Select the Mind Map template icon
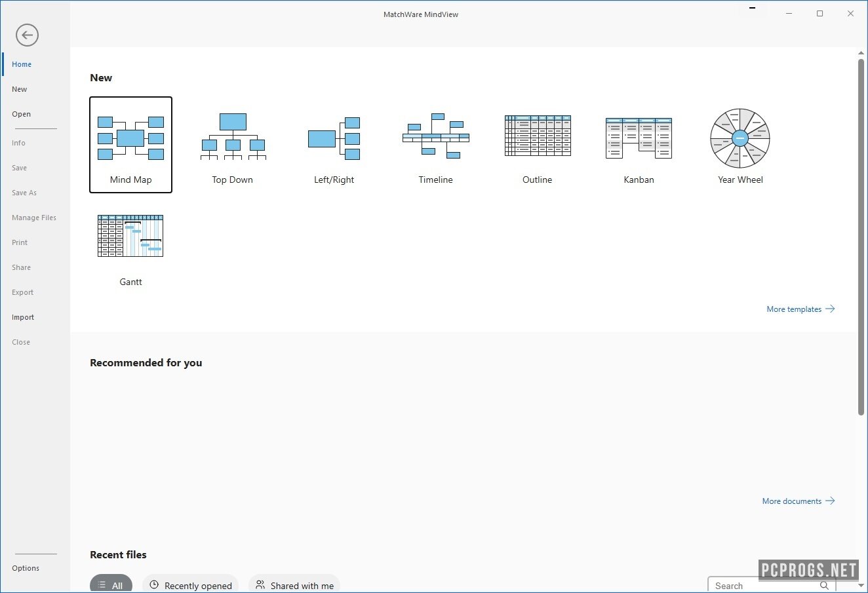Image resolution: width=868 pixels, height=593 pixels. click(130, 138)
